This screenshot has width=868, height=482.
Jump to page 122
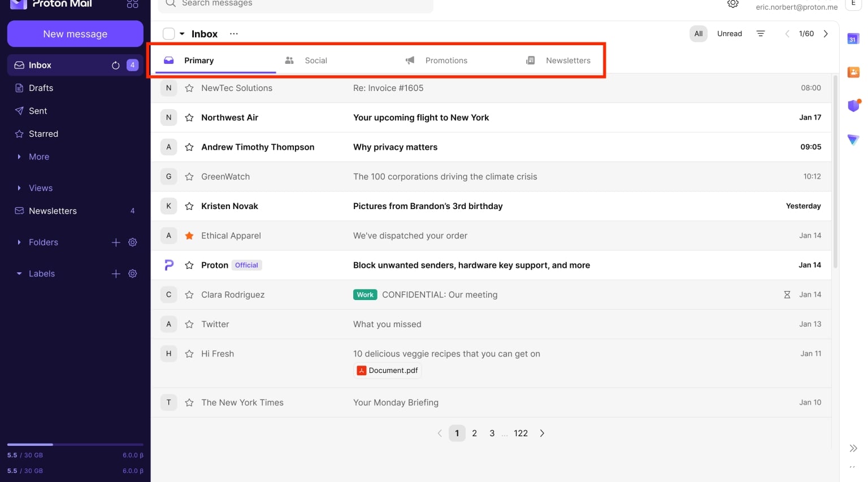coord(521,433)
